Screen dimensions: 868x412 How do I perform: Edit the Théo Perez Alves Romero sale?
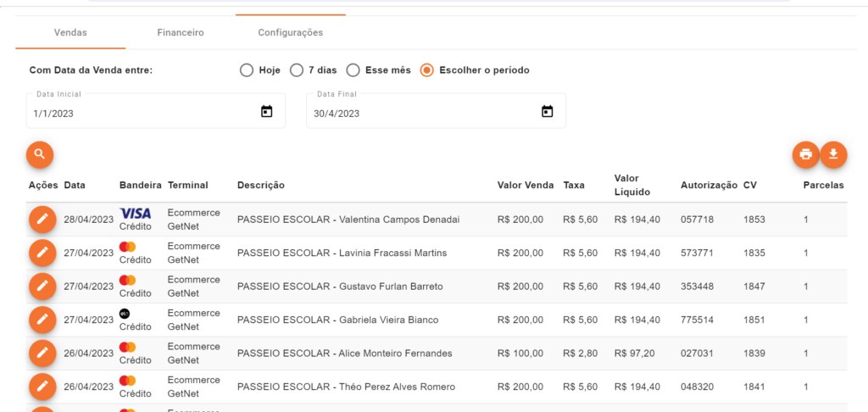point(42,387)
